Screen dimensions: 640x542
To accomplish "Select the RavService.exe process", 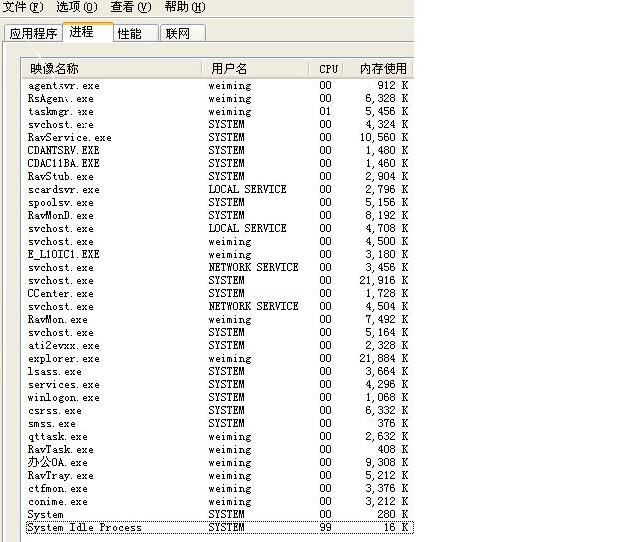I will click(x=218, y=138).
